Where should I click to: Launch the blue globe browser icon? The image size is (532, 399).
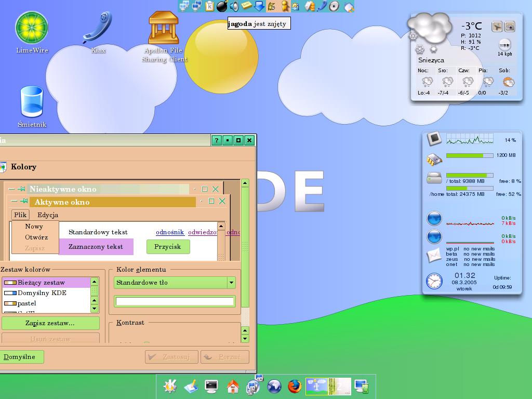pos(274,386)
